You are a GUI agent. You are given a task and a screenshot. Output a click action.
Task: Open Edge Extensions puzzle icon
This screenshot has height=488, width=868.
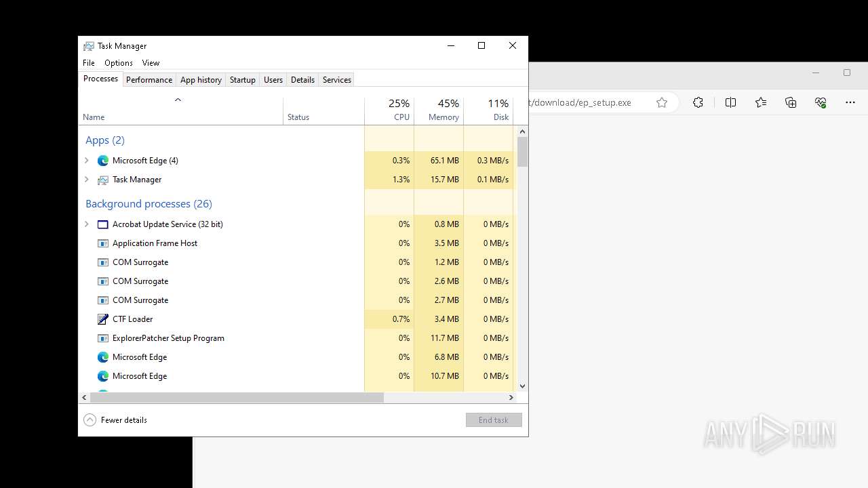click(698, 102)
